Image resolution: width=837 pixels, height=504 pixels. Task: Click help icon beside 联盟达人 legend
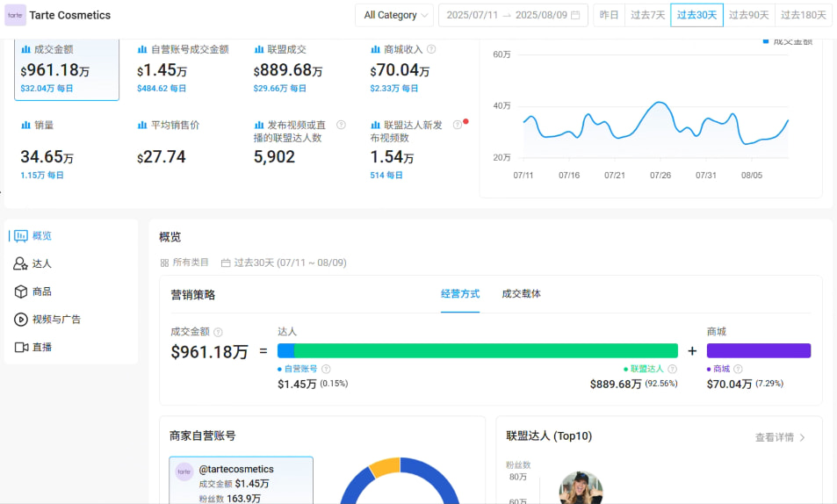(673, 369)
